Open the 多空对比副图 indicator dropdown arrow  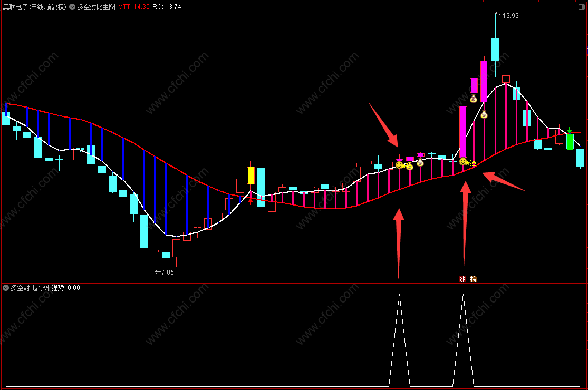click(6, 288)
